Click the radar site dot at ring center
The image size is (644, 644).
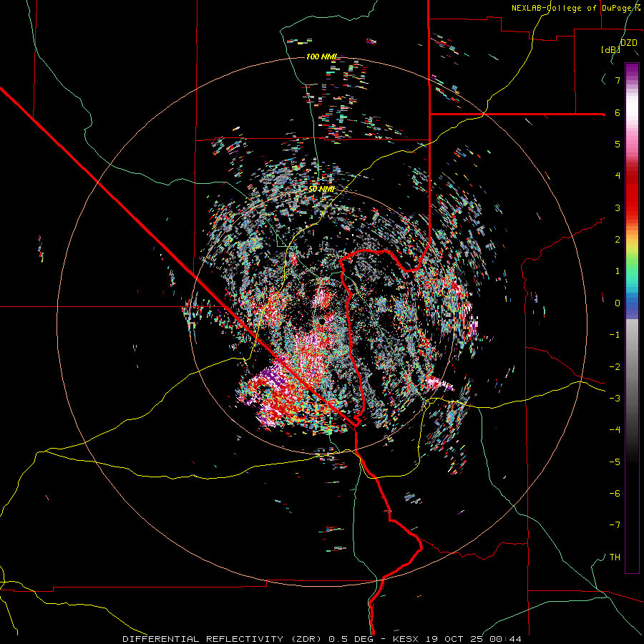click(x=322, y=320)
